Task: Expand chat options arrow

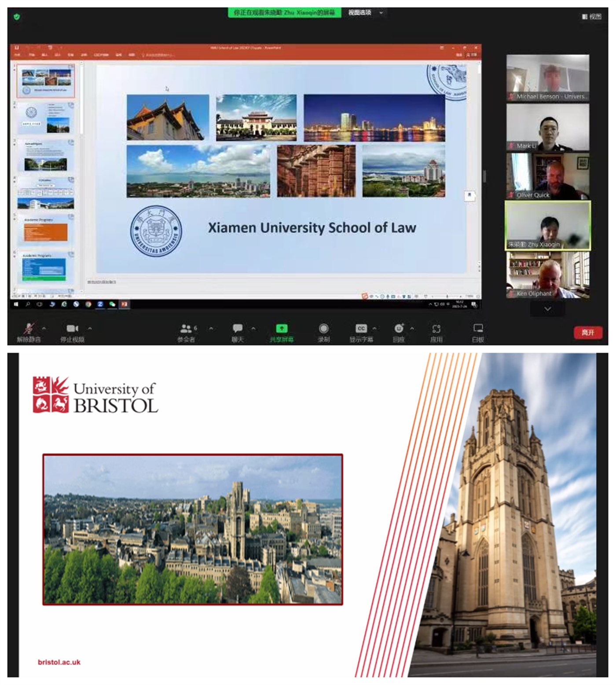Action: coord(253,328)
